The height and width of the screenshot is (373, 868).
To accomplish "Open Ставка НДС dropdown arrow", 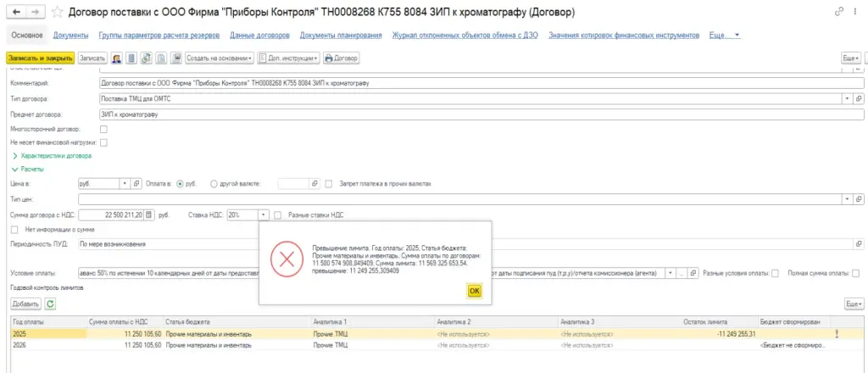I will (264, 214).
